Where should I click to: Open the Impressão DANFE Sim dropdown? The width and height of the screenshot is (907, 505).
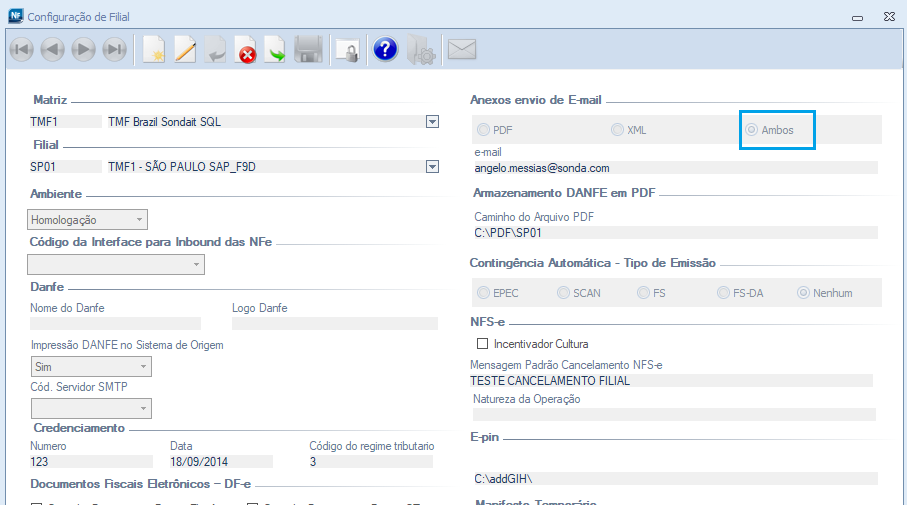(x=91, y=367)
